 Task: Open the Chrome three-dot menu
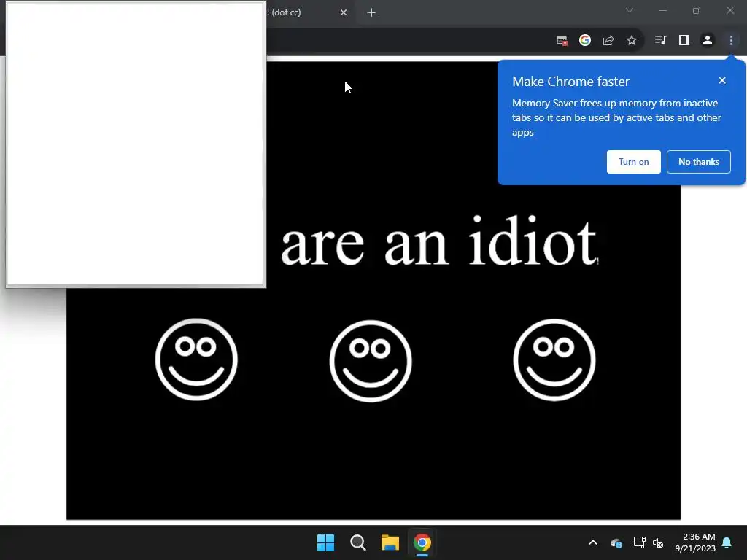(x=731, y=41)
